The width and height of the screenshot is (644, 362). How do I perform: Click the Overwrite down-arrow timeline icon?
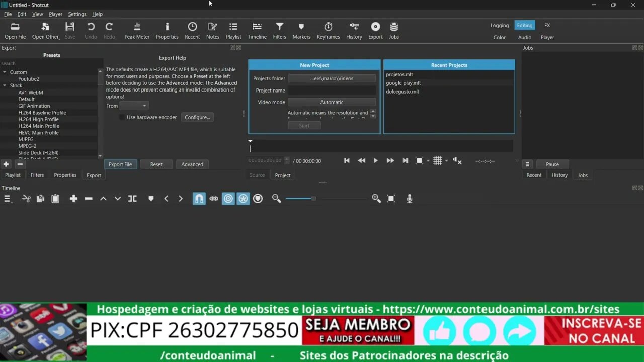point(118,199)
